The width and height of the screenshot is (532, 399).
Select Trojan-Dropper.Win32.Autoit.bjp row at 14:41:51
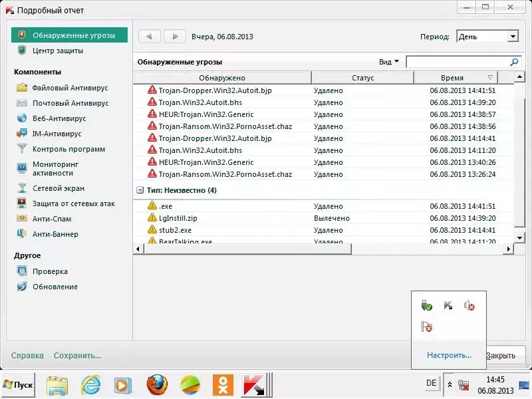tap(324, 90)
